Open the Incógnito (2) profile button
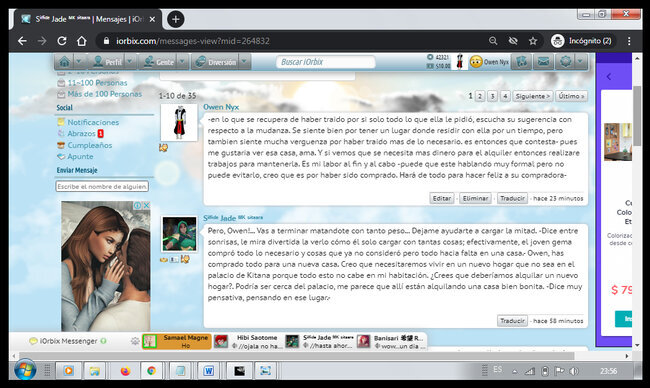The height and width of the screenshot is (388, 650). click(x=581, y=41)
